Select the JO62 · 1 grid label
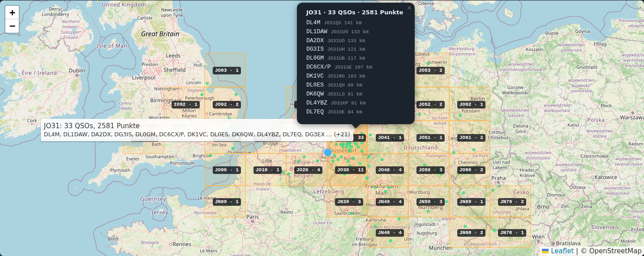 (472, 104)
